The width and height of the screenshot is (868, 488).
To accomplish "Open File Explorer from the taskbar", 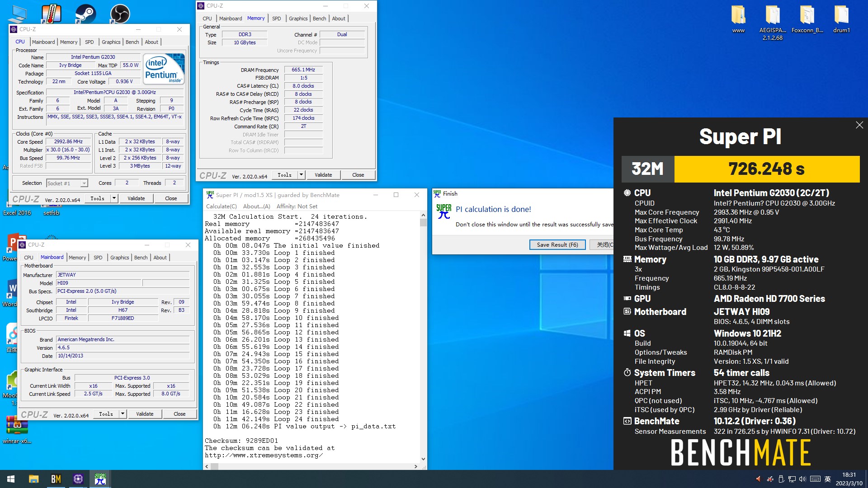I will 33,479.
